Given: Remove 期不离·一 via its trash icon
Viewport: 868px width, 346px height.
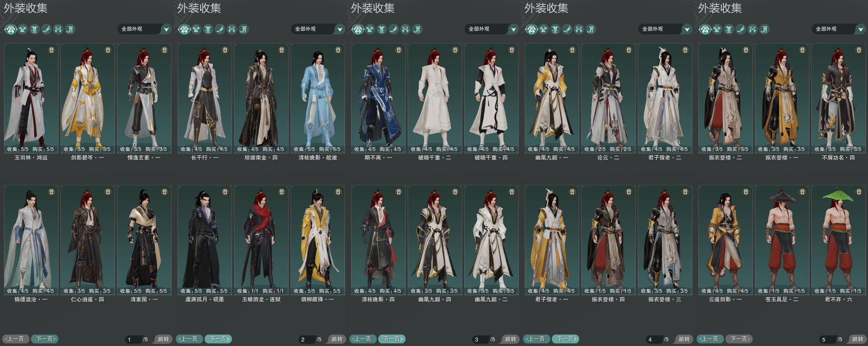Looking at the screenshot, I should coord(399,50).
